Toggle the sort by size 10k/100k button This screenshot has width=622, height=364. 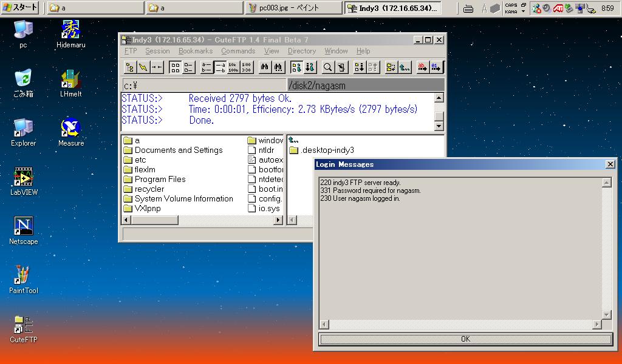(x=233, y=67)
